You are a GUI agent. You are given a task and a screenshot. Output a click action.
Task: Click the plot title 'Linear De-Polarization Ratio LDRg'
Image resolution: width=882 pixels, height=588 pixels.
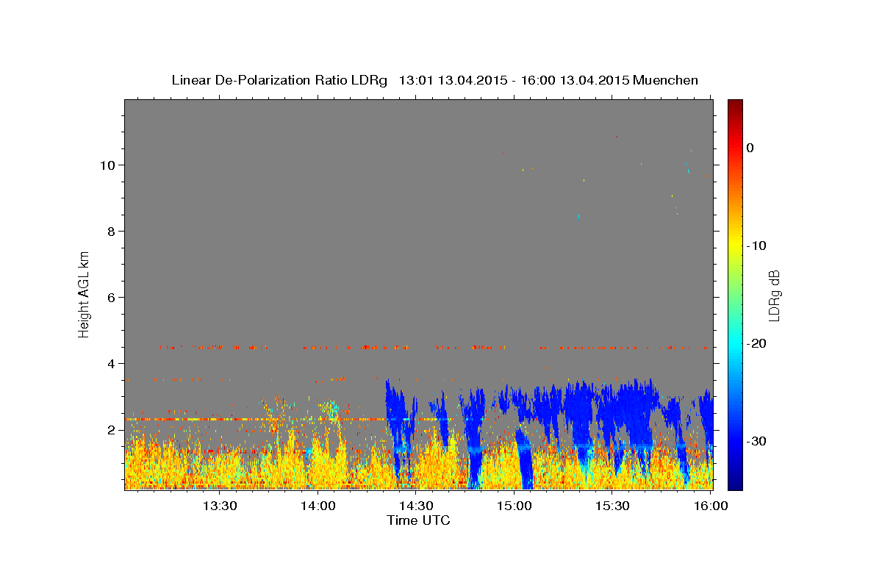[279, 80]
